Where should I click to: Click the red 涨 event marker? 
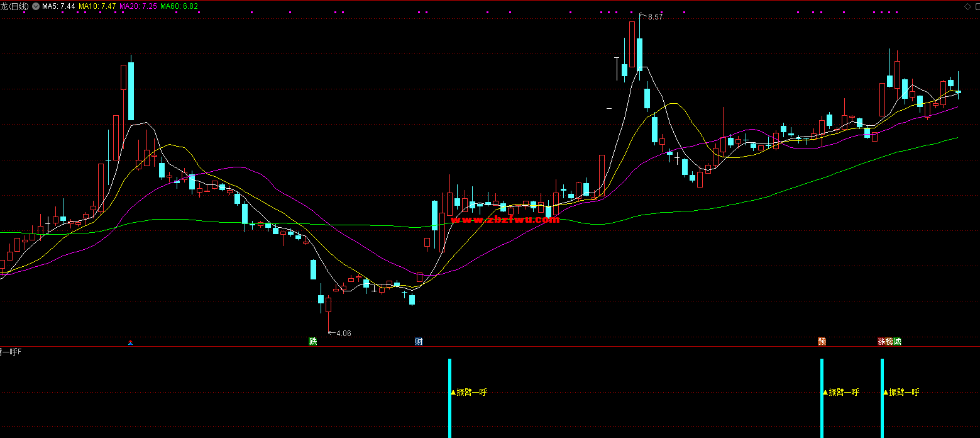882,342
